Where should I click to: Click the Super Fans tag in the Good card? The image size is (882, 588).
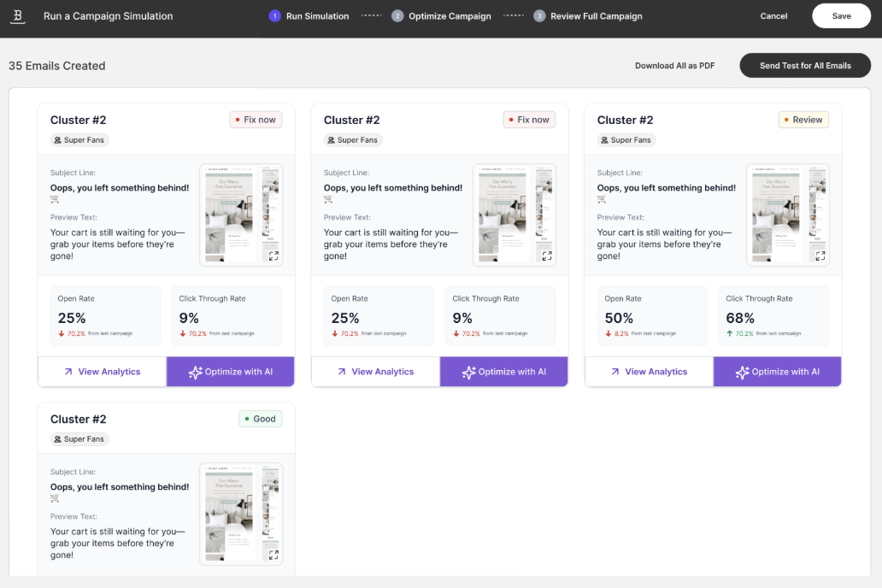pyautogui.click(x=79, y=439)
